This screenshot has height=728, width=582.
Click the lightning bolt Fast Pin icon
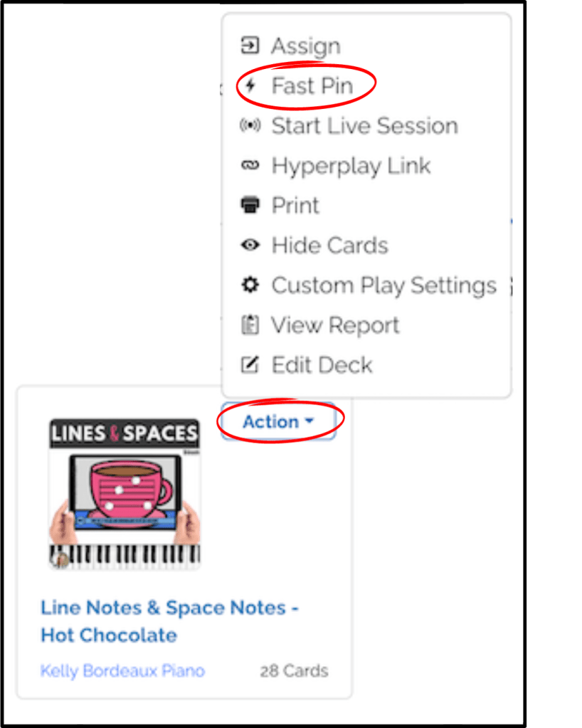250,85
